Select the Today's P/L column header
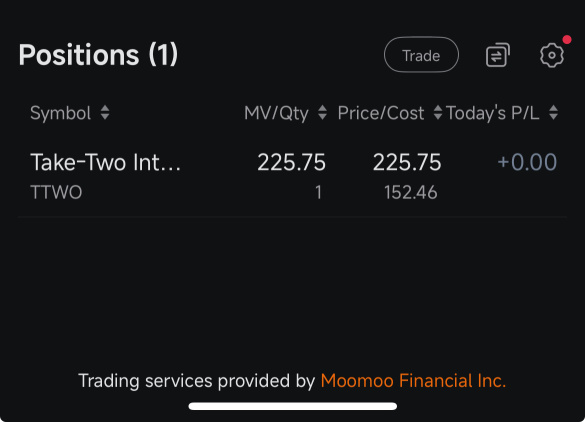The image size is (585, 422). (493, 113)
